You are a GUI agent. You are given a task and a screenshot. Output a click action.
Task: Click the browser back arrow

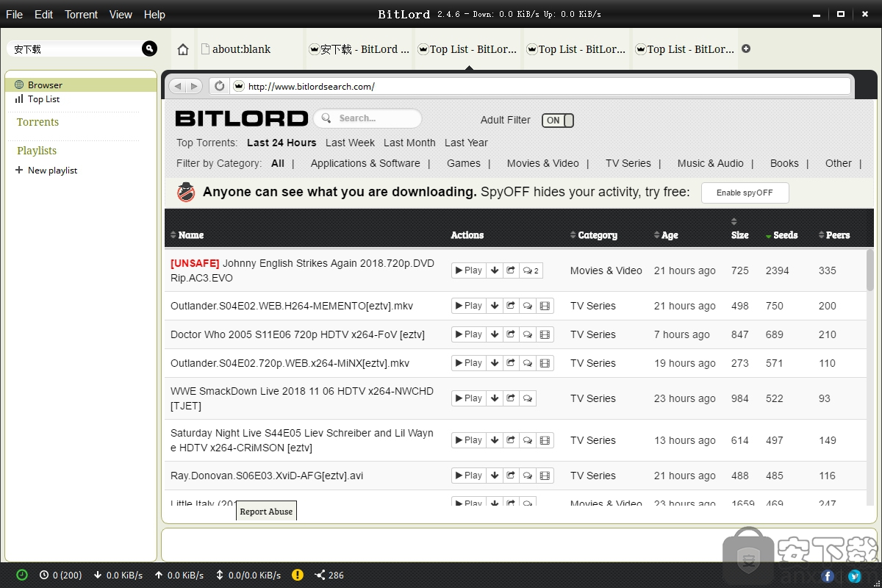click(x=177, y=86)
